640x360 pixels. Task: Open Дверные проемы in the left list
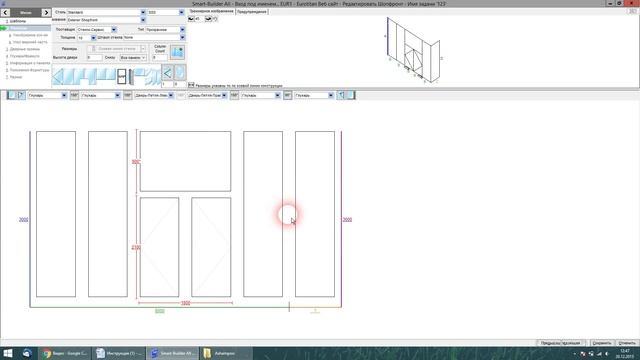click(24, 49)
